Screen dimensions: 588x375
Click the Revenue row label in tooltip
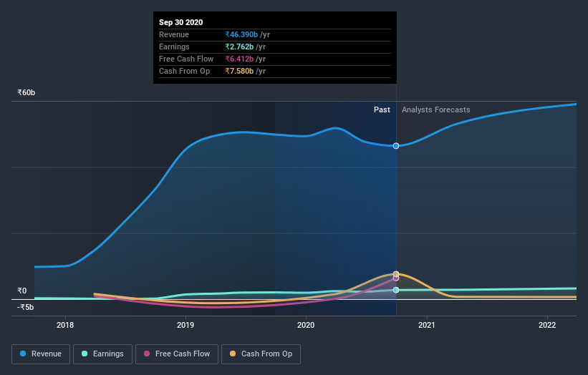(174, 34)
